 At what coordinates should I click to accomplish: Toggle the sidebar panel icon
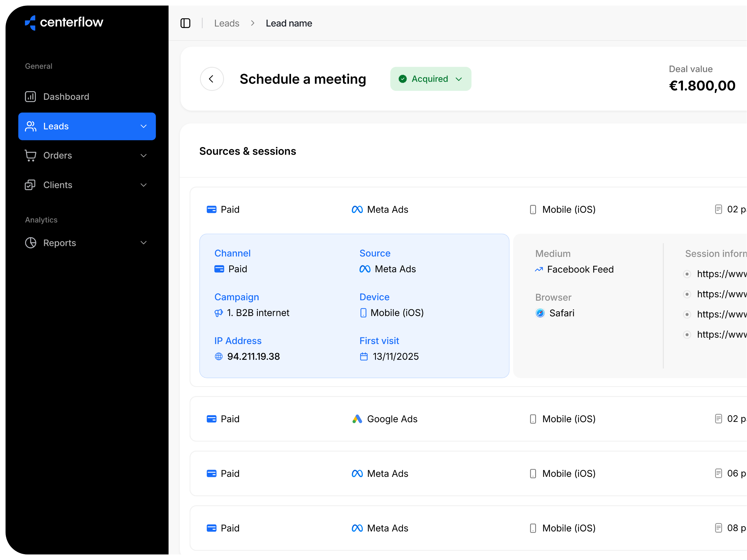click(185, 23)
